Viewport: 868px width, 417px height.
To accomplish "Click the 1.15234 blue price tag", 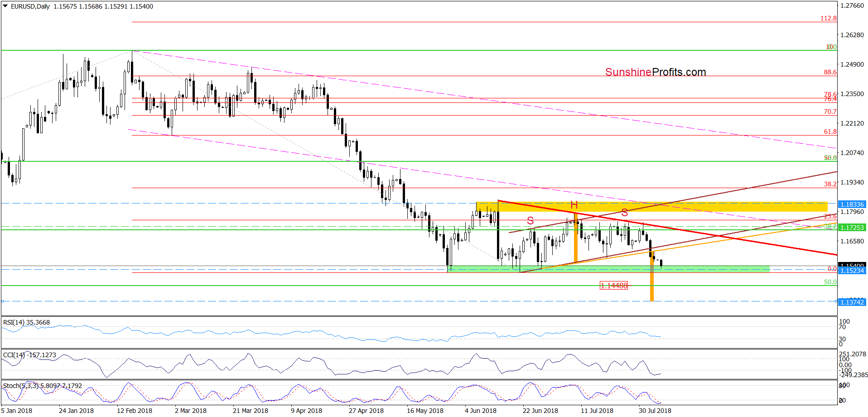I will click(x=852, y=271).
